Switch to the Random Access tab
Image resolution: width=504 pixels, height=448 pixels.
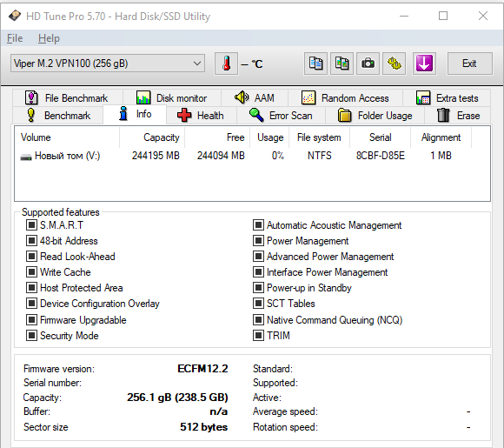345,97
